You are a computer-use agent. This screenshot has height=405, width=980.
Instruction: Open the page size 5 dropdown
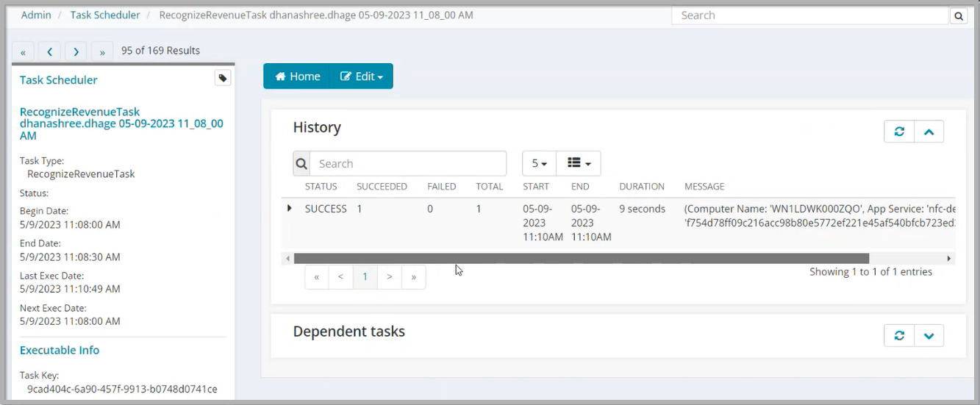coord(540,163)
